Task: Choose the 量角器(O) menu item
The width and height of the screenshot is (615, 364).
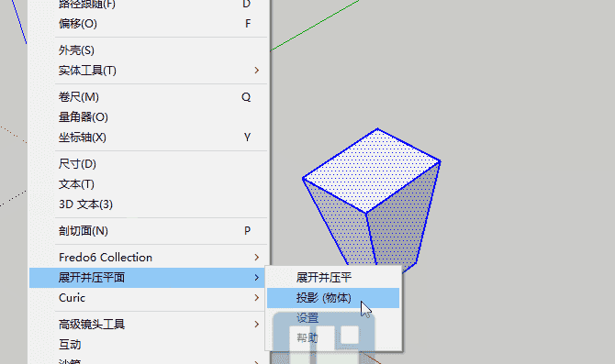Action: pos(149,117)
